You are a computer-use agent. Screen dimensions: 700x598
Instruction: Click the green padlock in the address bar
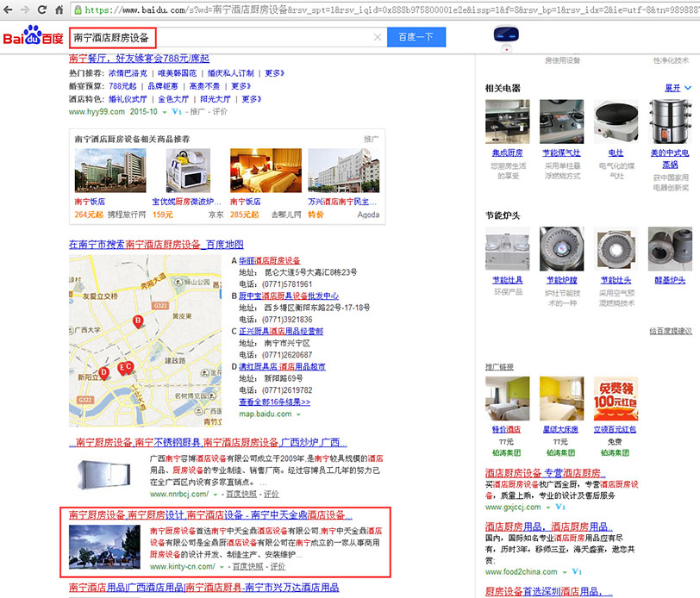point(78,9)
